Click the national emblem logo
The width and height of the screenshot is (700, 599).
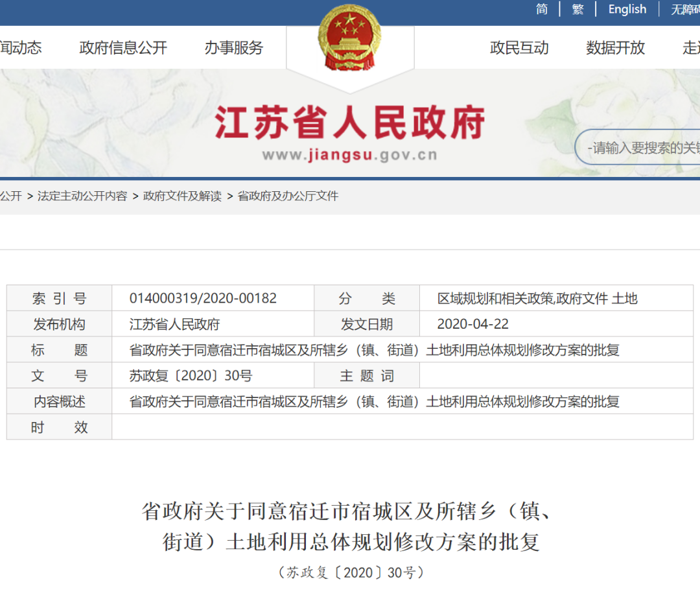click(349, 38)
